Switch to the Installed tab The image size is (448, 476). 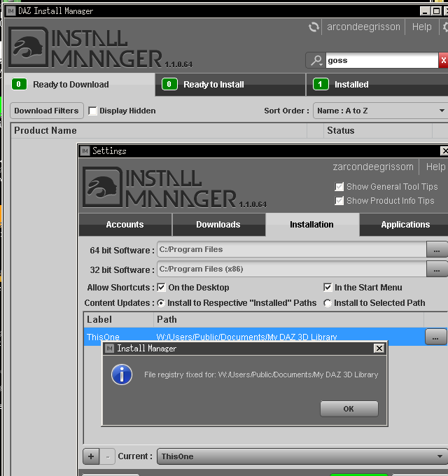coord(377,85)
